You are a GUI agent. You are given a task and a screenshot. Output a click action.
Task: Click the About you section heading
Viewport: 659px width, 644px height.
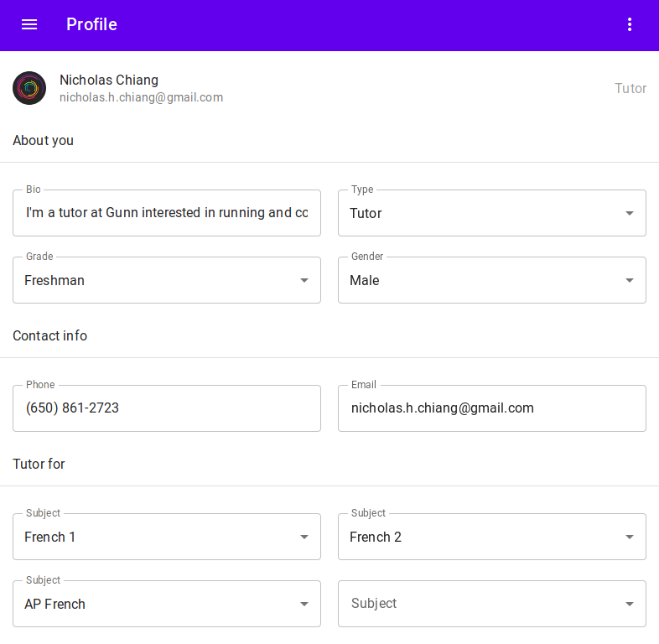pos(44,140)
